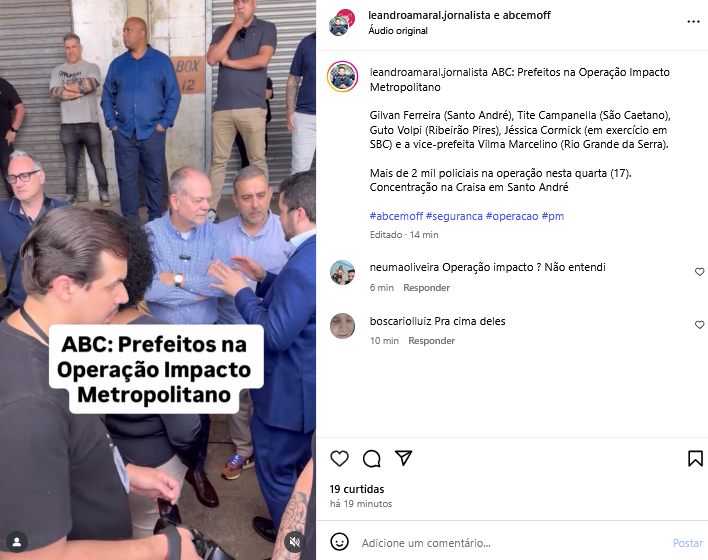Open the #seguranca hashtag
Screen dimensions: 708x560
[x=454, y=216]
